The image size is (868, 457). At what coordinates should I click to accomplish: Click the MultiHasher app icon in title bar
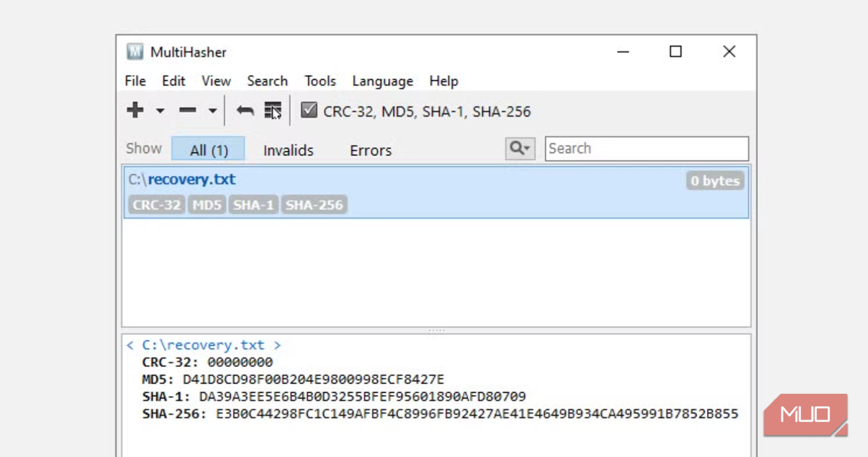135,52
